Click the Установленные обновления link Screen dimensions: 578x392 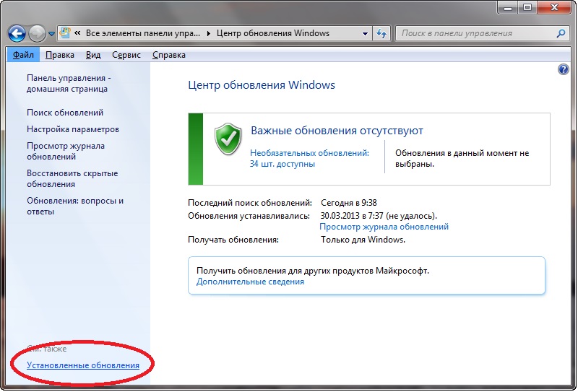[82, 365]
